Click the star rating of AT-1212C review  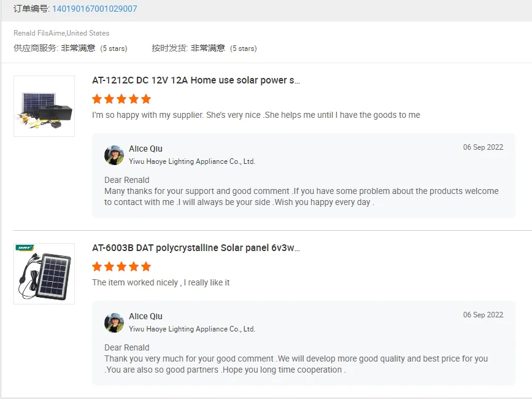[121, 99]
